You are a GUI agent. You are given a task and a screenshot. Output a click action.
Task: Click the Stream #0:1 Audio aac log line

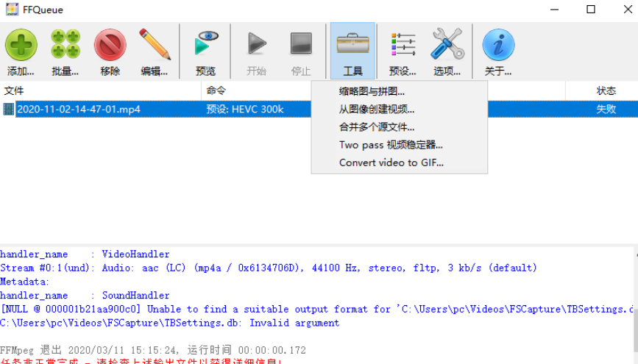(268, 268)
